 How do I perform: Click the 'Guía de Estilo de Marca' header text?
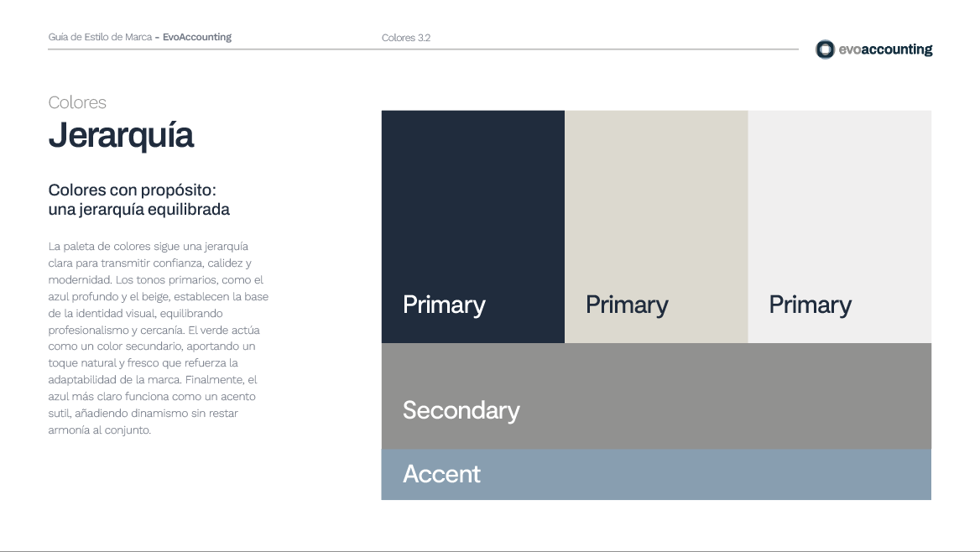pyautogui.click(x=100, y=37)
